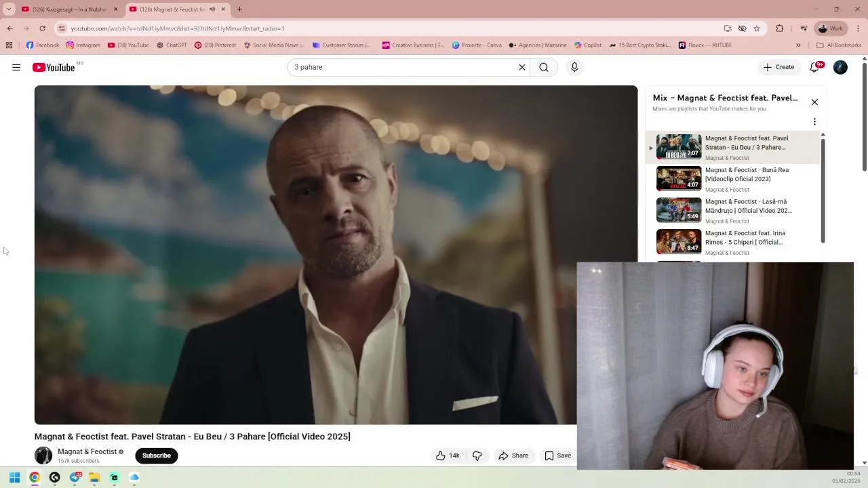Image resolution: width=868 pixels, height=488 pixels.
Task: Open a new browser tab
Action: click(239, 9)
